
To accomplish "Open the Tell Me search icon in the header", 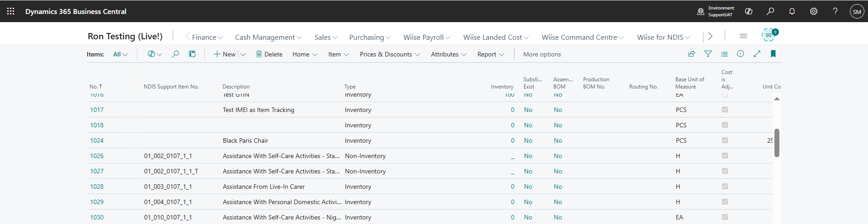I will (770, 11).
